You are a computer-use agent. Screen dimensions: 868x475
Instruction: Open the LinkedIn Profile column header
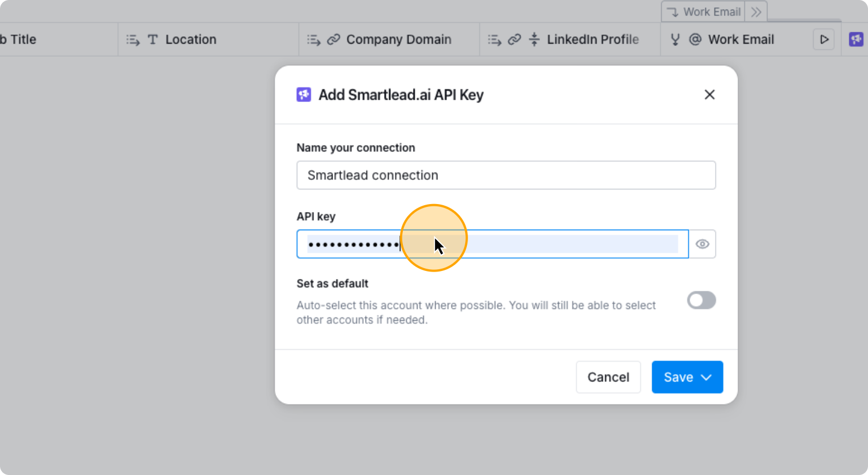pyautogui.click(x=593, y=39)
